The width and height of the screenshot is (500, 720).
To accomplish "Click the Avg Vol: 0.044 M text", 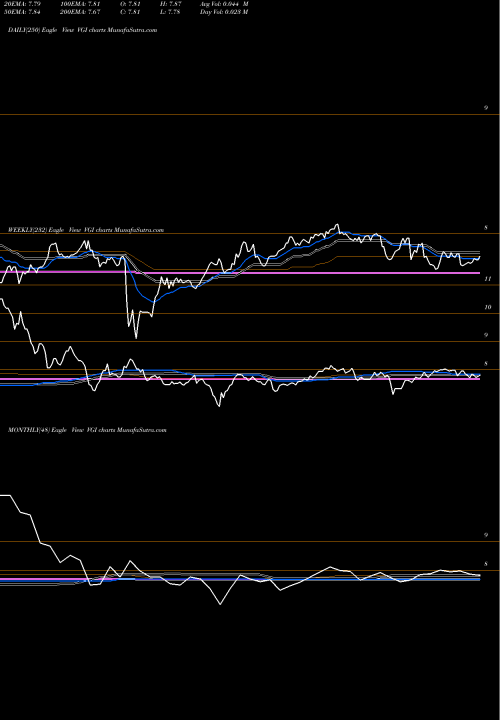I will [224, 4].
